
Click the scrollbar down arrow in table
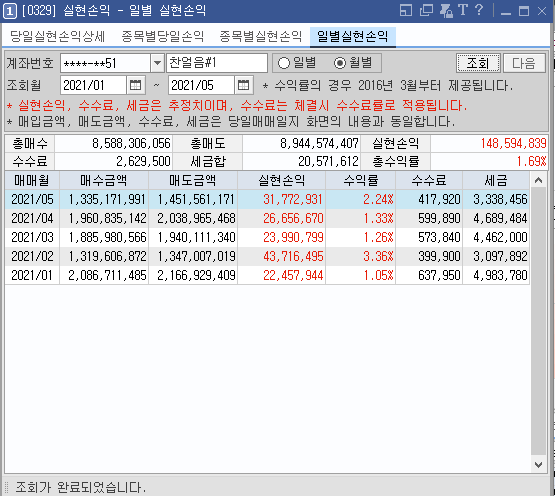click(x=538, y=465)
